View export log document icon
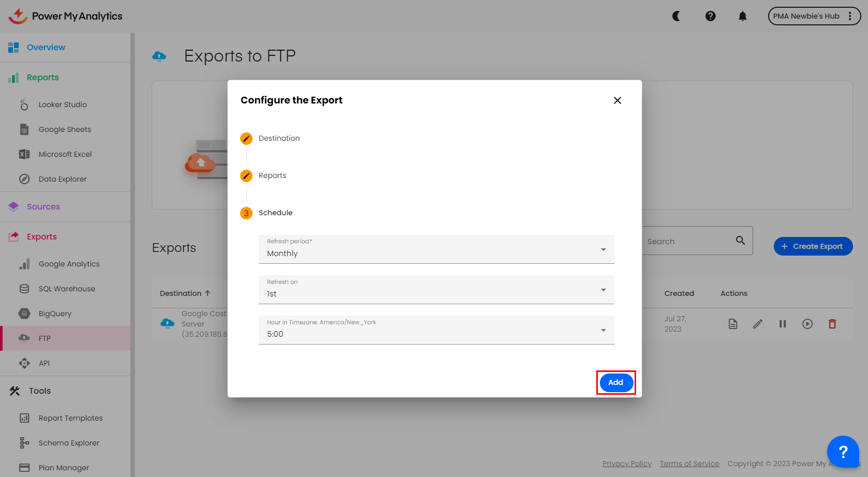868x477 pixels. pyautogui.click(x=733, y=324)
